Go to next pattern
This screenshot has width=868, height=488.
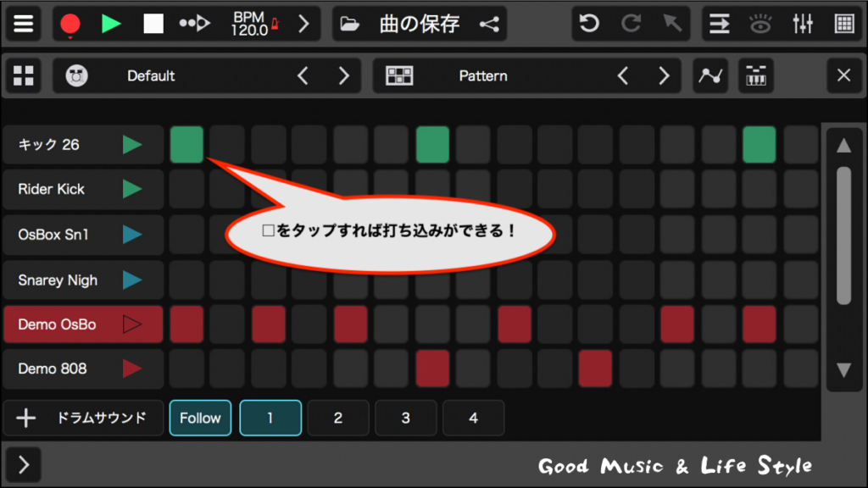[x=664, y=75]
